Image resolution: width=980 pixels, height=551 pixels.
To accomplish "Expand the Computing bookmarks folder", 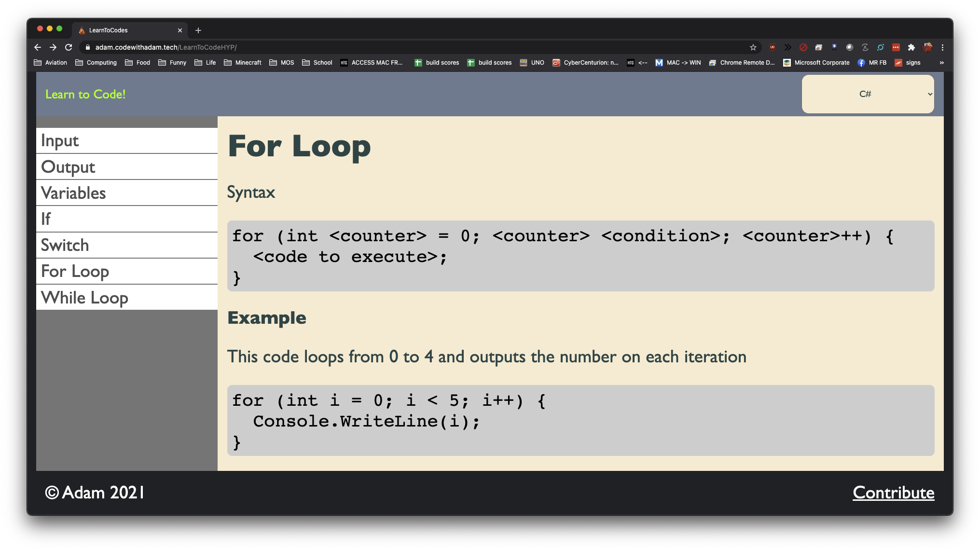I will point(96,63).
